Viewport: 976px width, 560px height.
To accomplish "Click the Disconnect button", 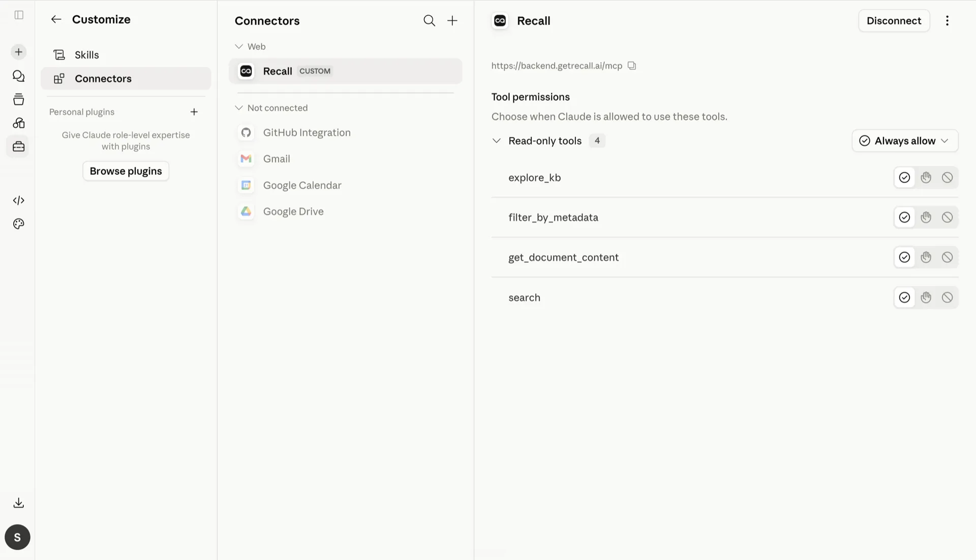I will pos(894,21).
